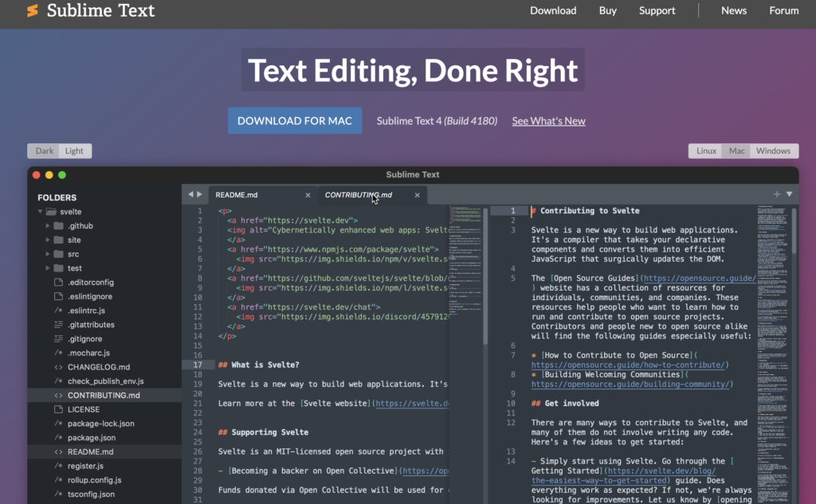
Task: Collapse the svelte folder
Action: point(40,212)
